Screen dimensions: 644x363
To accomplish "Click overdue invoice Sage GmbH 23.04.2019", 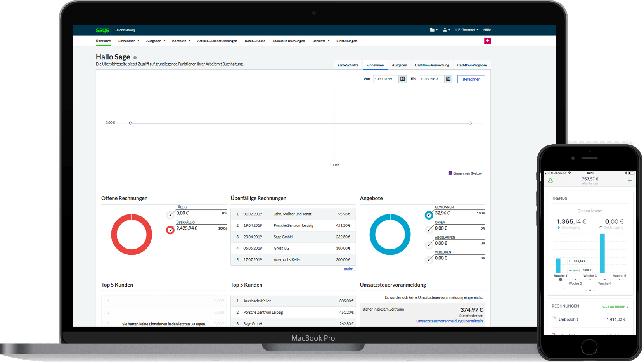I will coord(293,237).
